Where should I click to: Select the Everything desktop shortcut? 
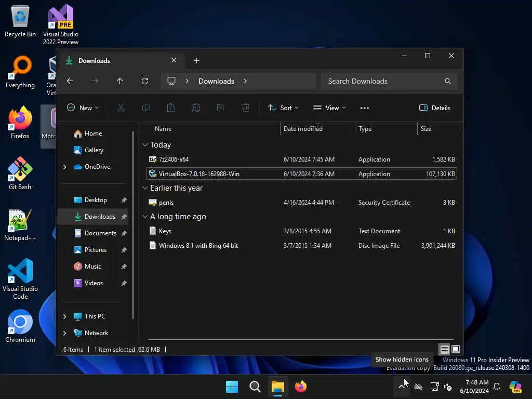[x=20, y=72]
